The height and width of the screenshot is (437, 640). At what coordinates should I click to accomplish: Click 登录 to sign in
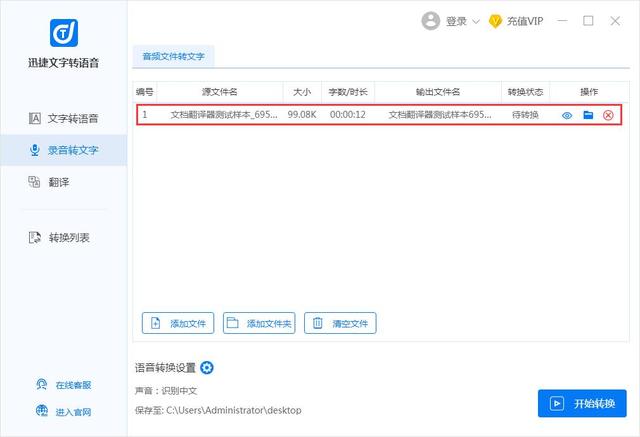456,21
